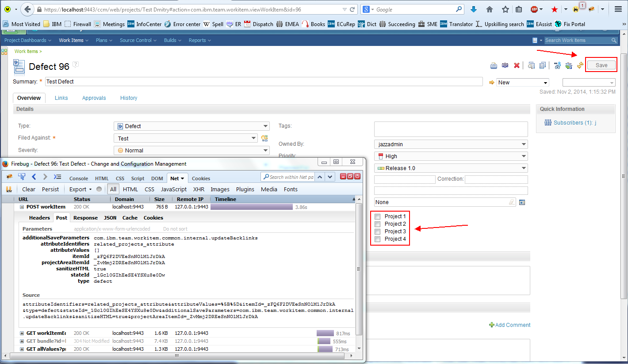This screenshot has width=628, height=364.
Task: Click the find duplicates magnifier document icon
Action: click(x=531, y=65)
